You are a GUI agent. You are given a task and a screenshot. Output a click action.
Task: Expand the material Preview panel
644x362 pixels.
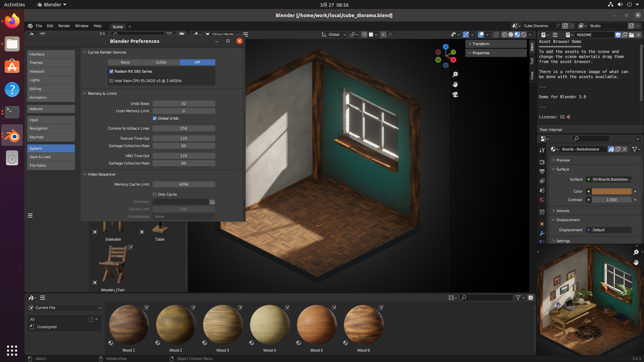[x=553, y=160]
